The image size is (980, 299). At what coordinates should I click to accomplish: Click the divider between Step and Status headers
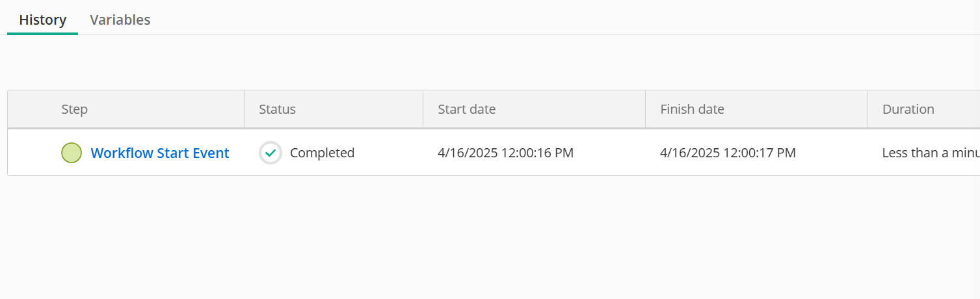tap(244, 109)
